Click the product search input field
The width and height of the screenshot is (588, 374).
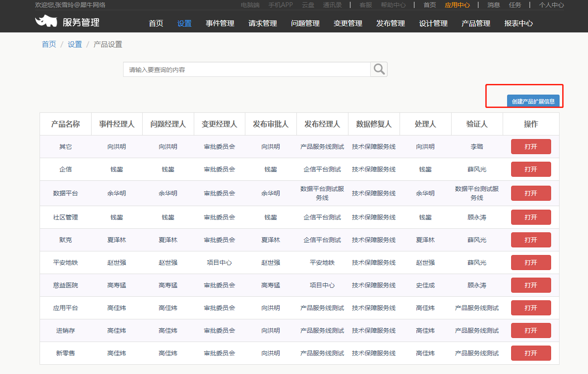point(247,69)
